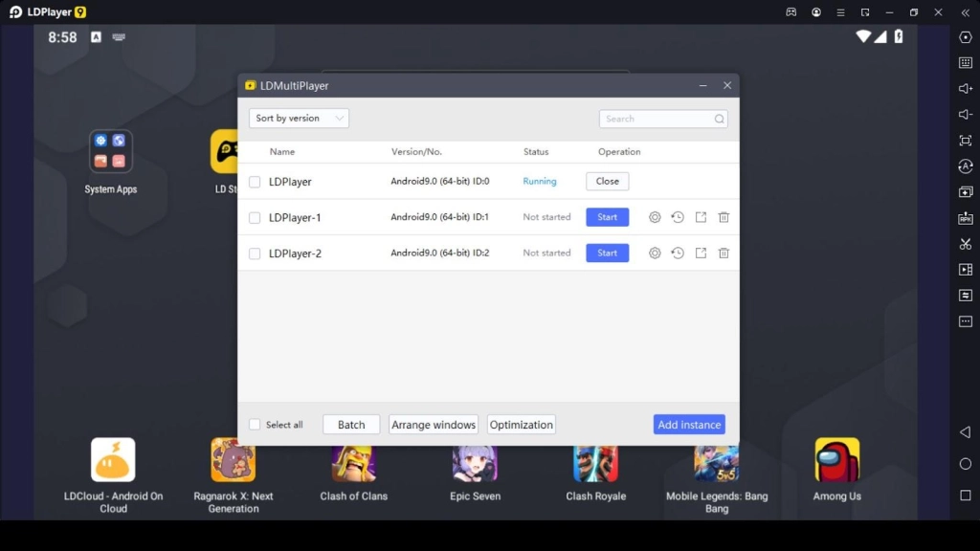The width and height of the screenshot is (980, 551).
Task: Open the multi-instance sidebar icon
Action: 966,192
